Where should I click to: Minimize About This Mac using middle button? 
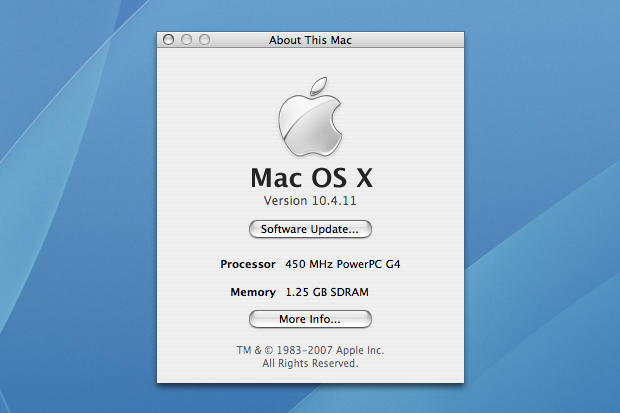tap(186, 40)
